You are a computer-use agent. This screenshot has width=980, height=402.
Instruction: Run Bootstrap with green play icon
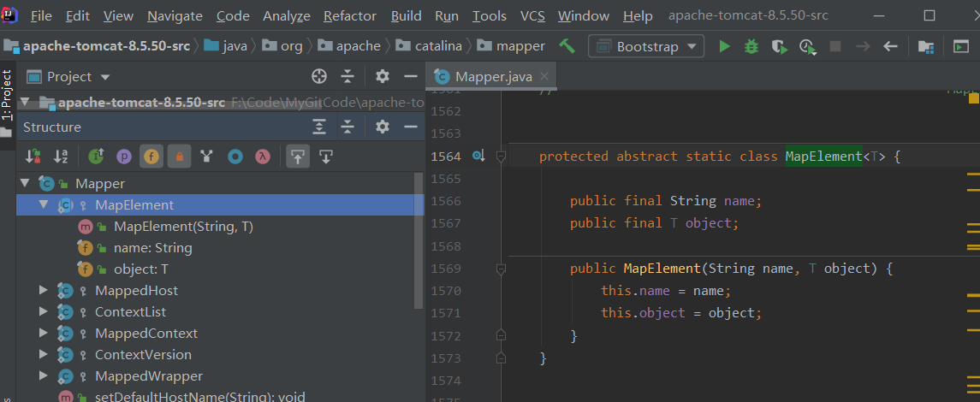point(724,46)
